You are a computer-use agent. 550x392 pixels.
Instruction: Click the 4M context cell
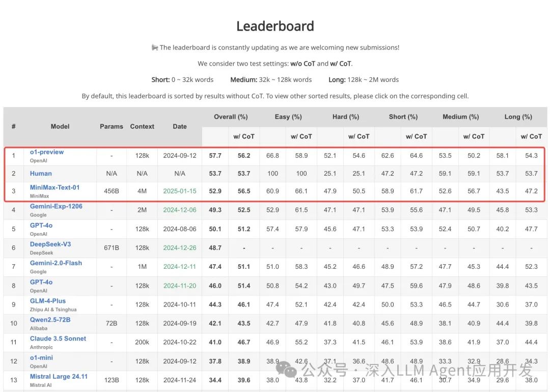[x=142, y=191]
